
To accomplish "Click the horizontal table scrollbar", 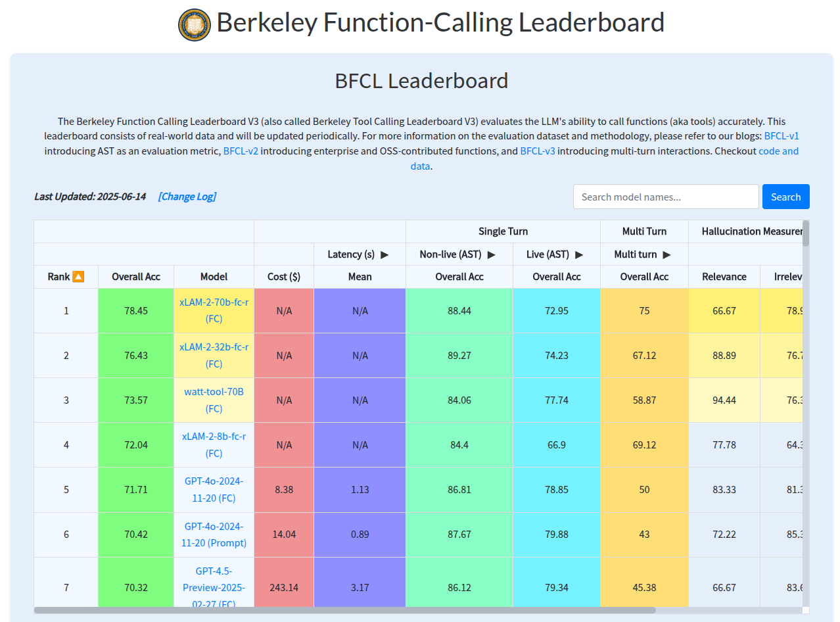I will (345, 610).
